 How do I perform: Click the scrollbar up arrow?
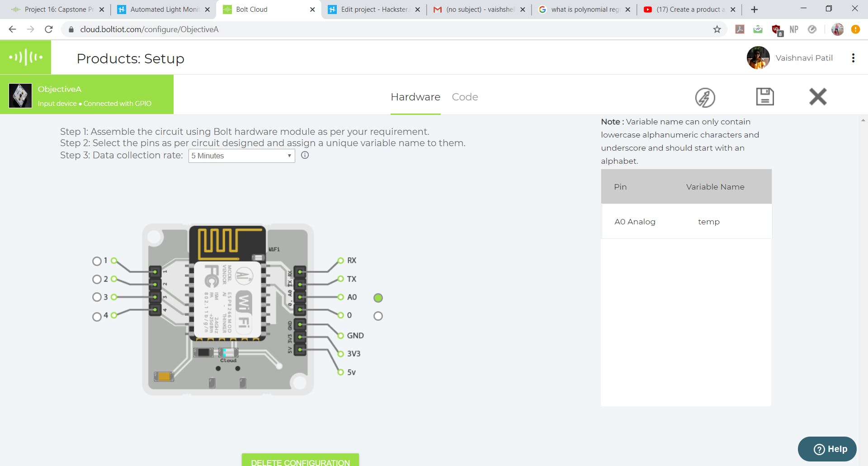tap(863, 120)
